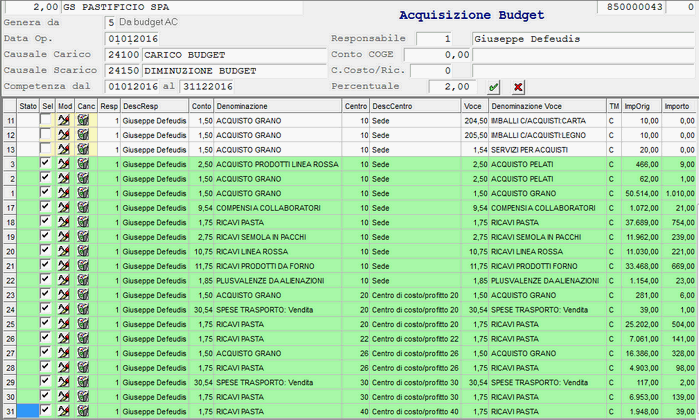The height and width of the screenshot is (420, 699).
Task: Delete row 19 using its Canc trash icon
Action: click(83, 236)
